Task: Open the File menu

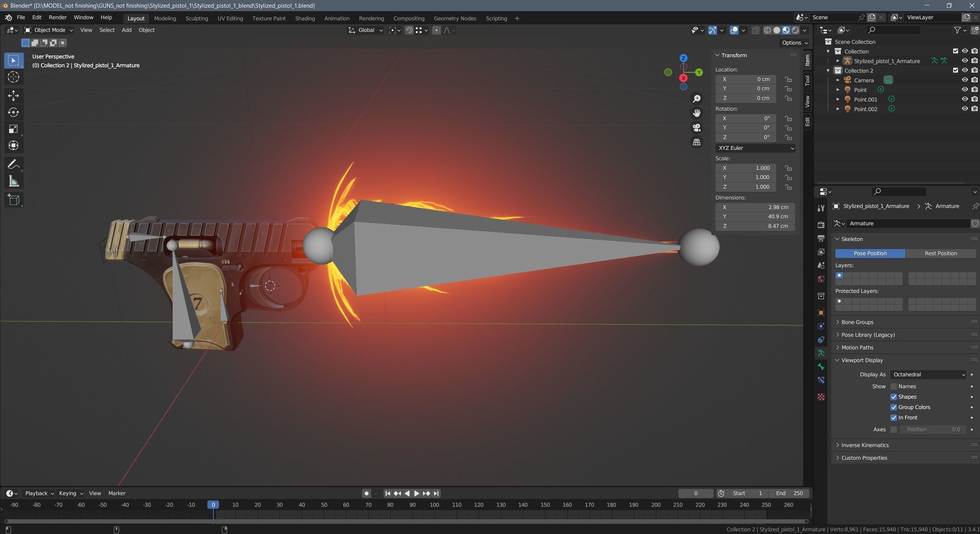Action: coord(21,17)
